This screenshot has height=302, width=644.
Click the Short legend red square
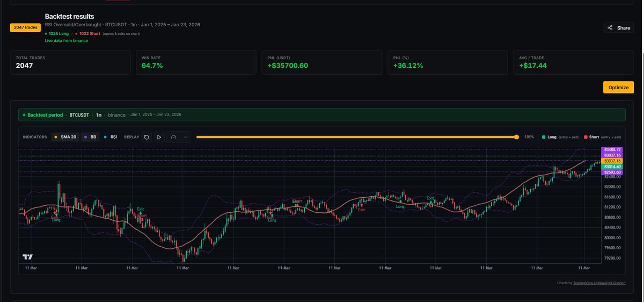[x=586, y=137]
